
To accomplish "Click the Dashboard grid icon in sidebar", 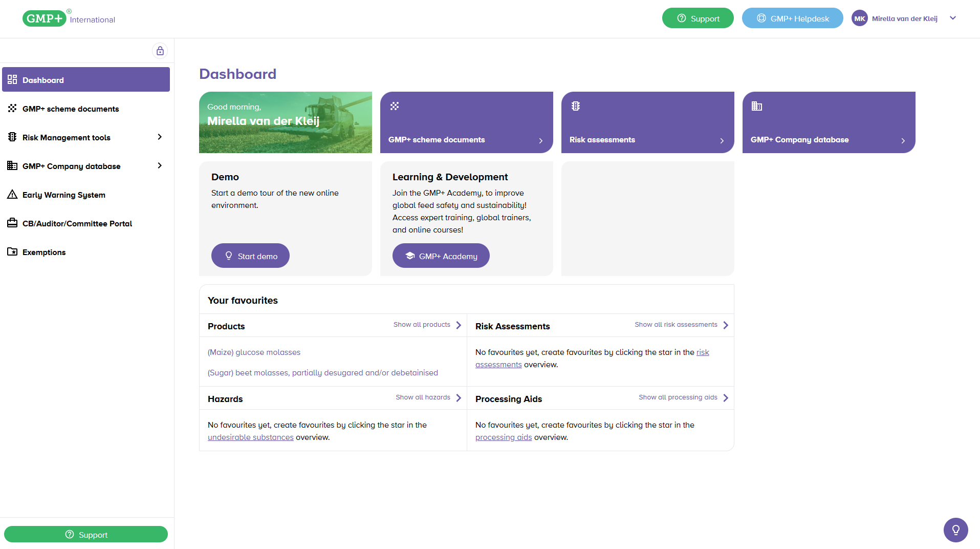I will (x=12, y=79).
